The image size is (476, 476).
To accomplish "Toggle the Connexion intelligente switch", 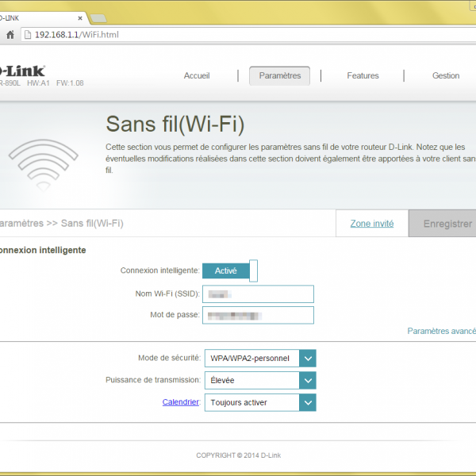I will [x=230, y=271].
